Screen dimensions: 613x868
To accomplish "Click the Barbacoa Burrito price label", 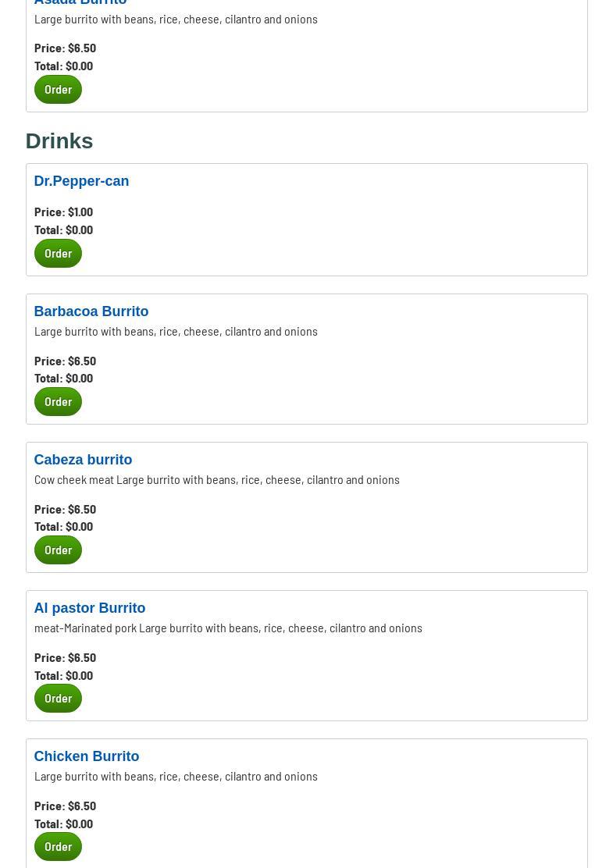I will click(x=65, y=361).
